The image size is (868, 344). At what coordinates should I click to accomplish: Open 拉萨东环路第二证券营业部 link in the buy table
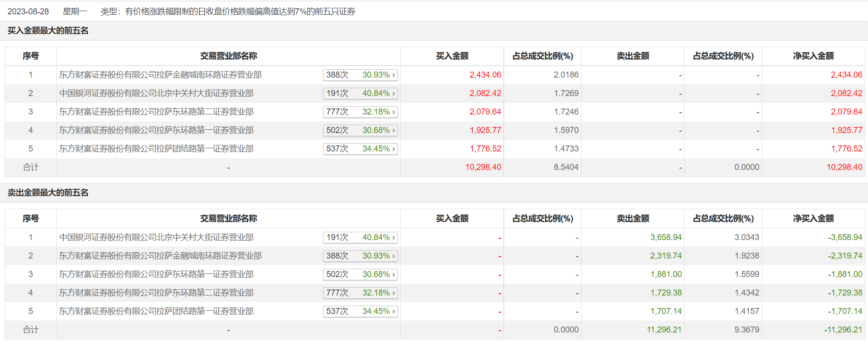click(x=156, y=112)
